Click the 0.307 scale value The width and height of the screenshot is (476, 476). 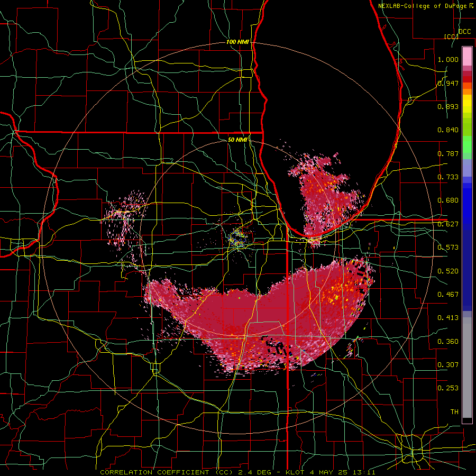448,365
